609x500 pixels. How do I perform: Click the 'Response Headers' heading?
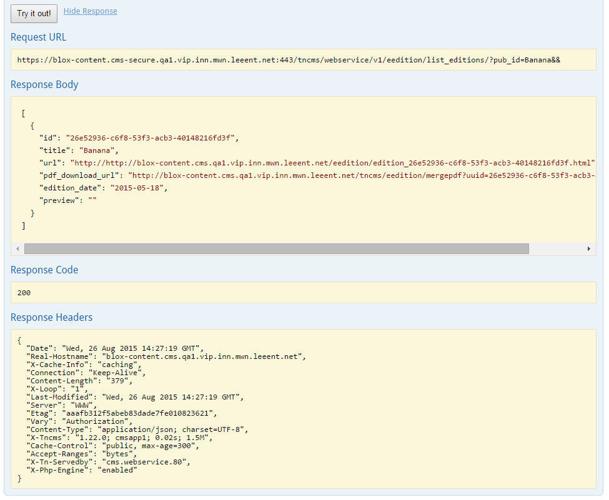point(51,317)
